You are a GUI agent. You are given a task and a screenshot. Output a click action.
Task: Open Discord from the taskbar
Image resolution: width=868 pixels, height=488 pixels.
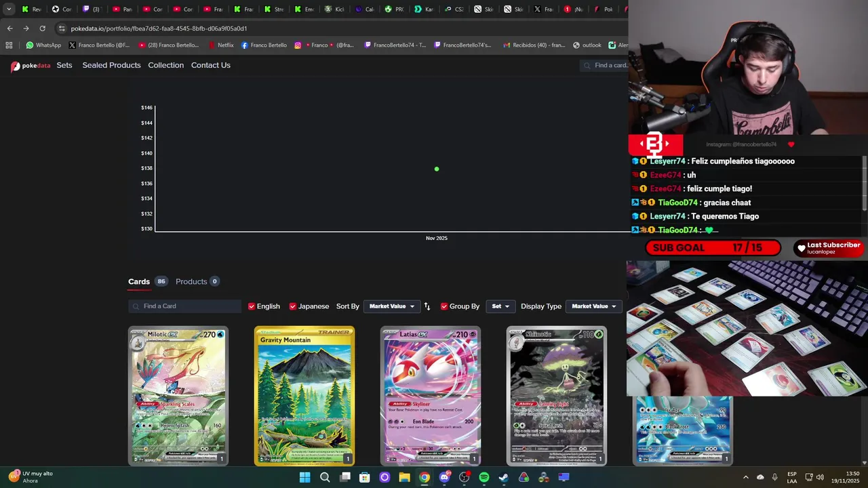coord(444,477)
